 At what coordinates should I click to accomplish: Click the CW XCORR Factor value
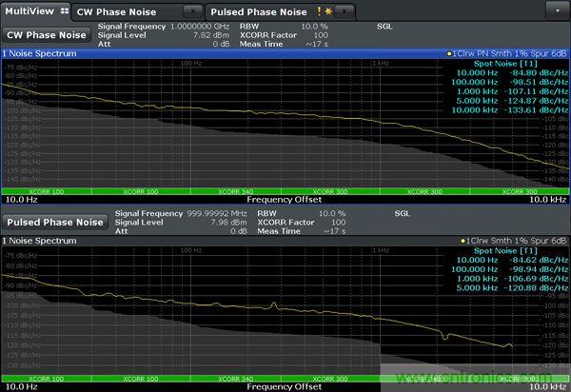coord(320,36)
